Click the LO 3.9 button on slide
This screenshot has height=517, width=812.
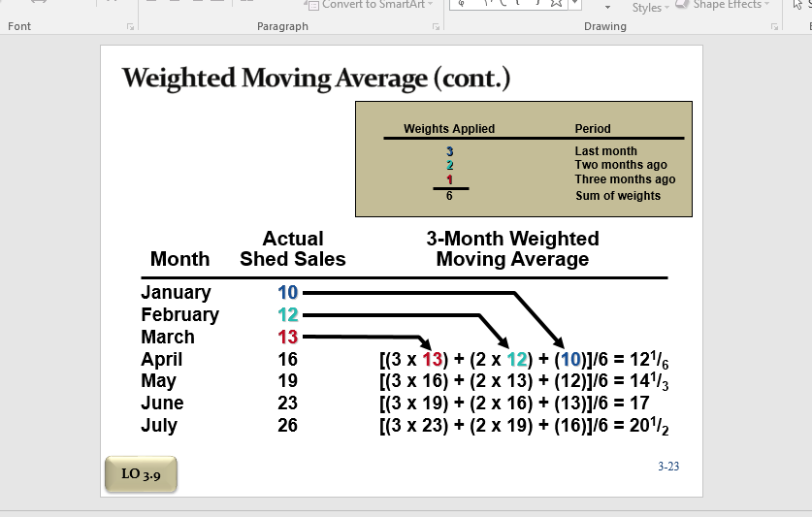pos(141,473)
